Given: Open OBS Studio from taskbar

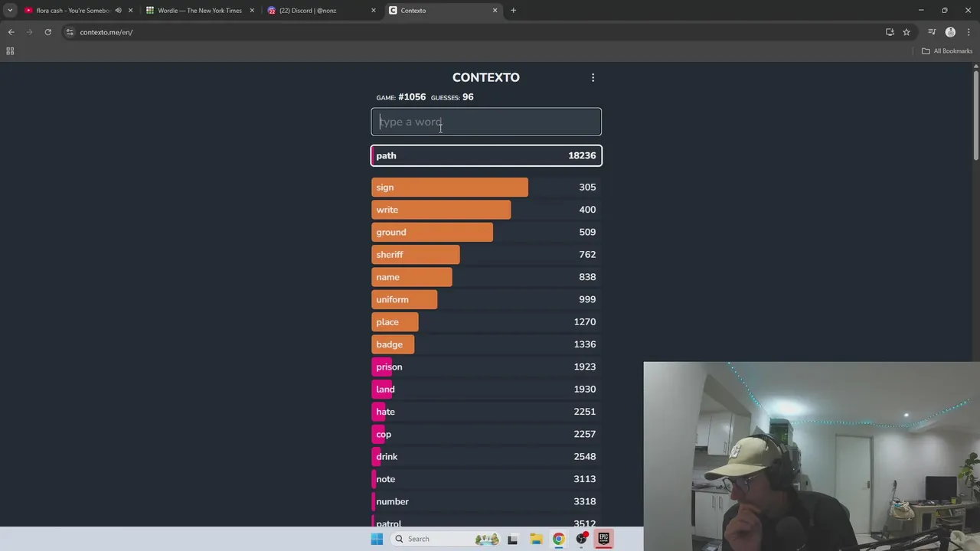Looking at the screenshot, I should [582, 539].
